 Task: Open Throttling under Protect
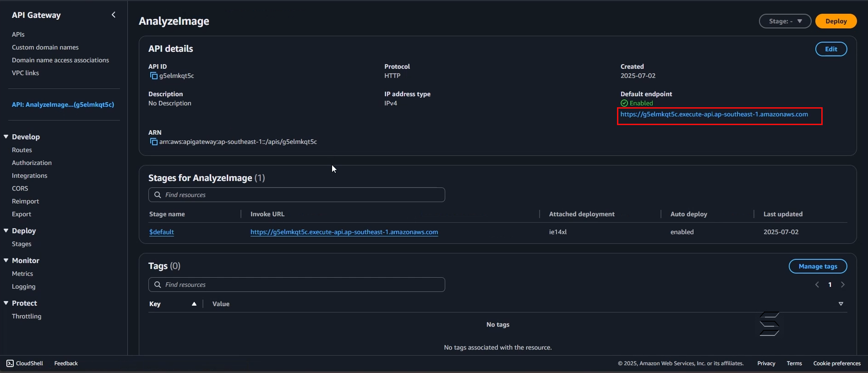point(27,316)
